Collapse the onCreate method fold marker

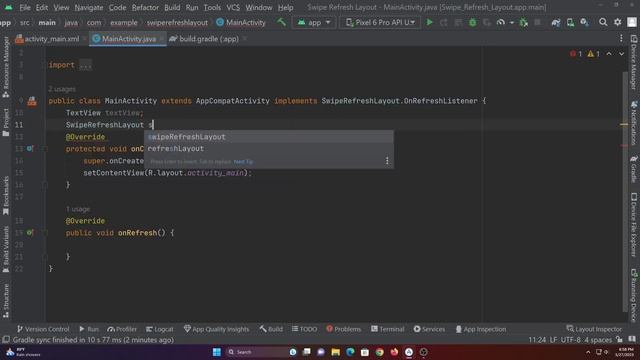tap(45, 149)
